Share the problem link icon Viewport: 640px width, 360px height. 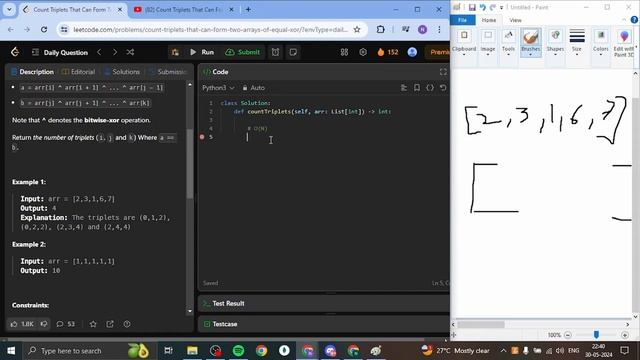[x=110, y=324]
